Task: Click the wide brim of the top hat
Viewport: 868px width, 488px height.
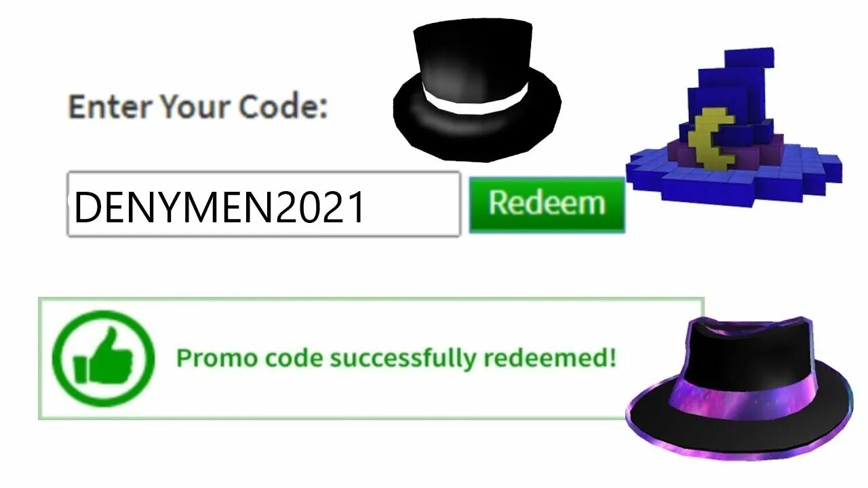Action: point(477,129)
